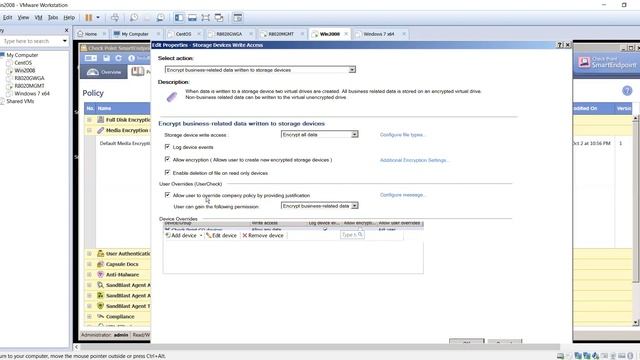
Task: Select My Computer in library tree
Action: tap(22, 55)
